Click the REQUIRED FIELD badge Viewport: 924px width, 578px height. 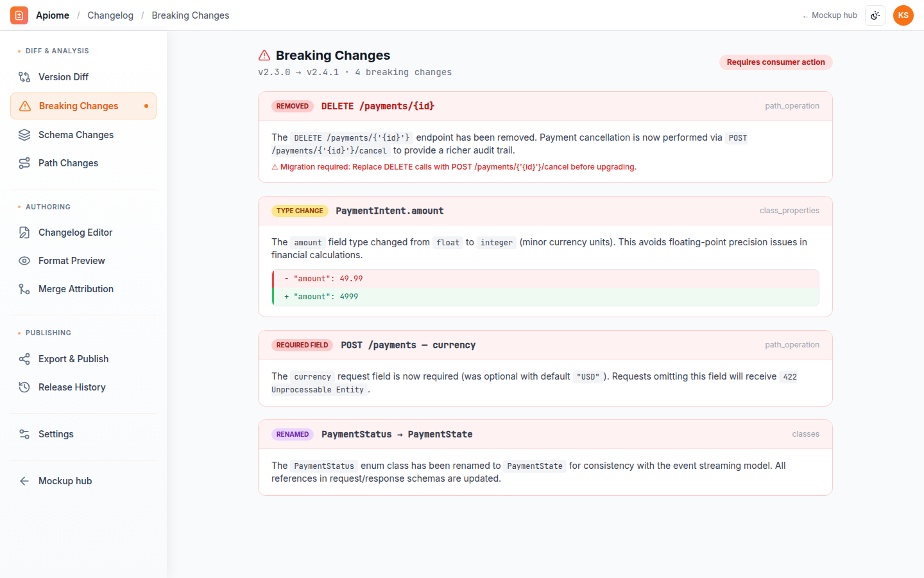tap(302, 345)
